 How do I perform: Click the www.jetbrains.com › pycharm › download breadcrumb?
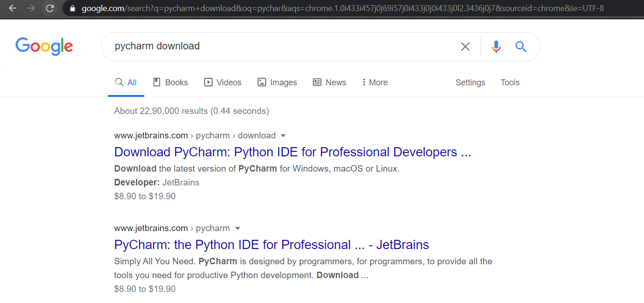[195, 136]
